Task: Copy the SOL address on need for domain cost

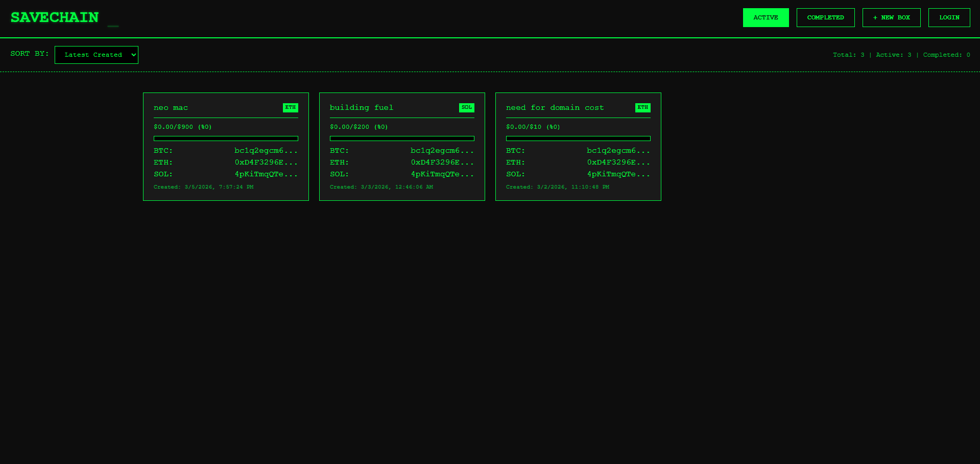Action: pyautogui.click(x=618, y=174)
